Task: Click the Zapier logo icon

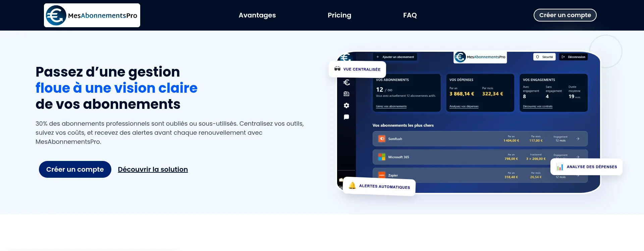Action: [x=382, y=175]
